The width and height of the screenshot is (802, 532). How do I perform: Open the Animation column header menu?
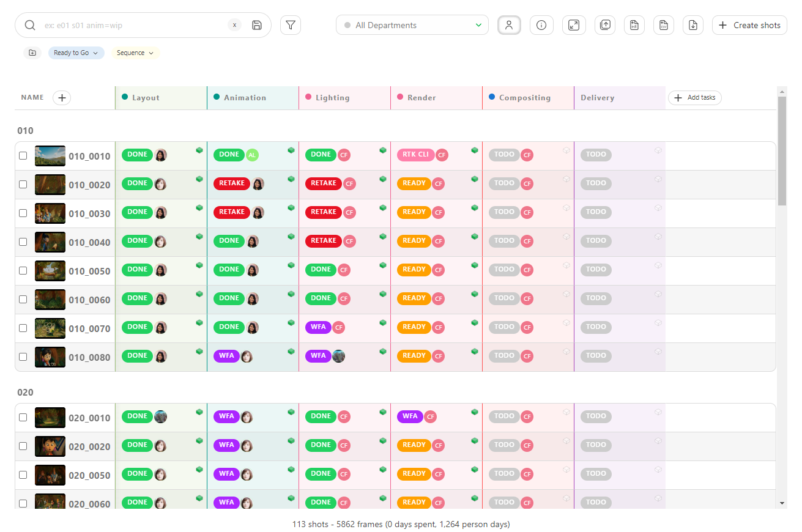click(x=253, y=98)
